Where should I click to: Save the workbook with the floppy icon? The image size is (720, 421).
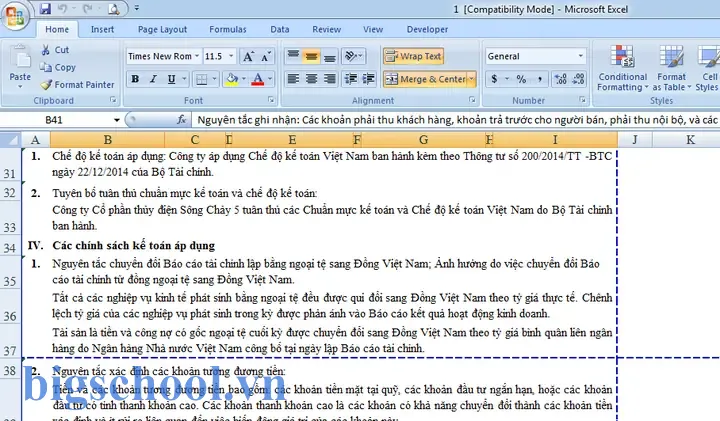(x=45, y=9)
